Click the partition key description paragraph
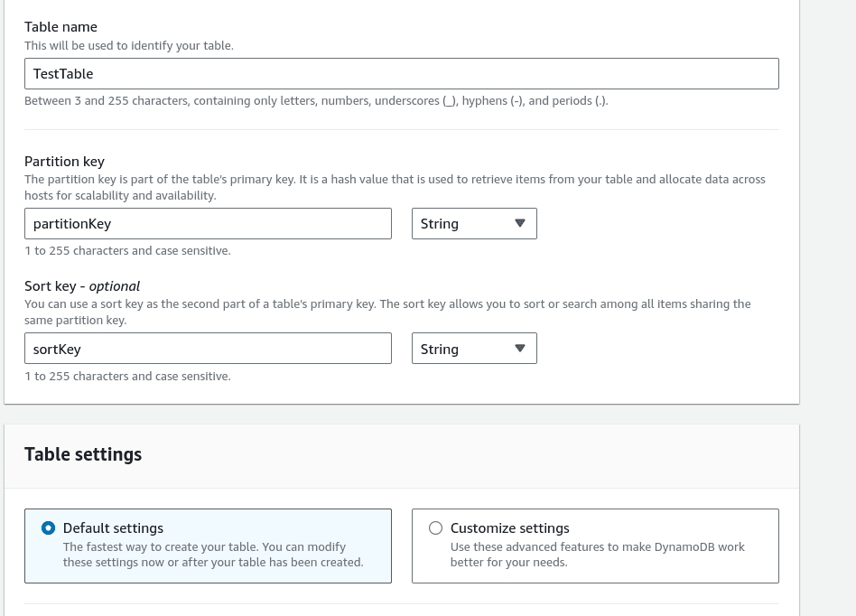856x616 pixels. (x=395, y=187)
